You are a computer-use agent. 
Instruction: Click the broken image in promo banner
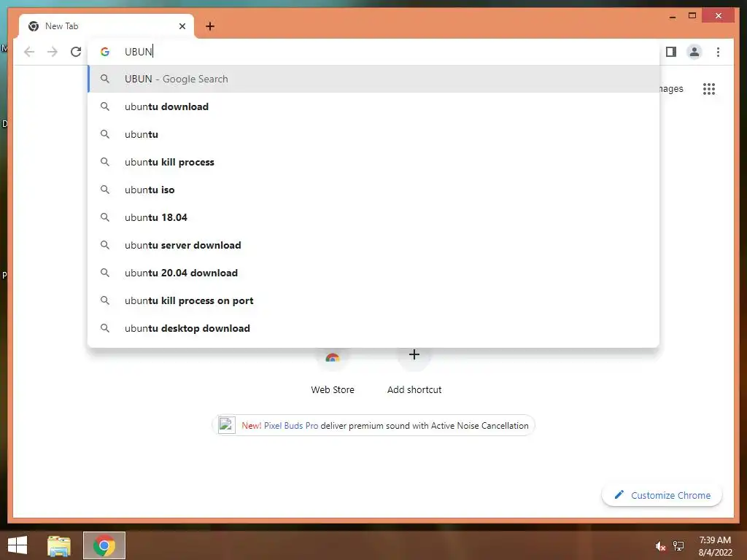point(226,425)
